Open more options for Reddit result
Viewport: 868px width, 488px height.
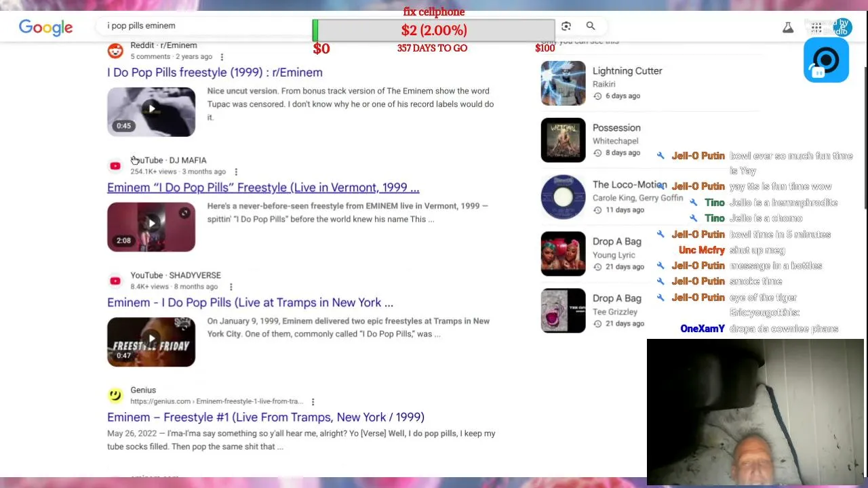[222, 57]
